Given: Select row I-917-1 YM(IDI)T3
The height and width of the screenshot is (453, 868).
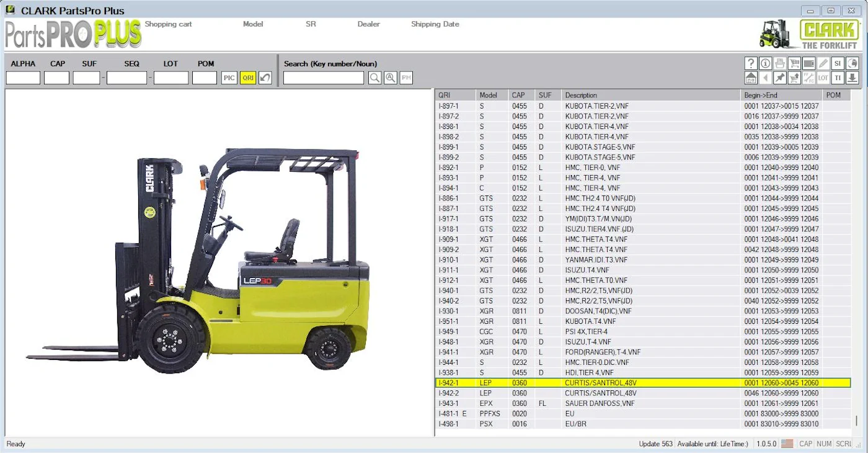Looking at the screenshot, I should point(643,219).
